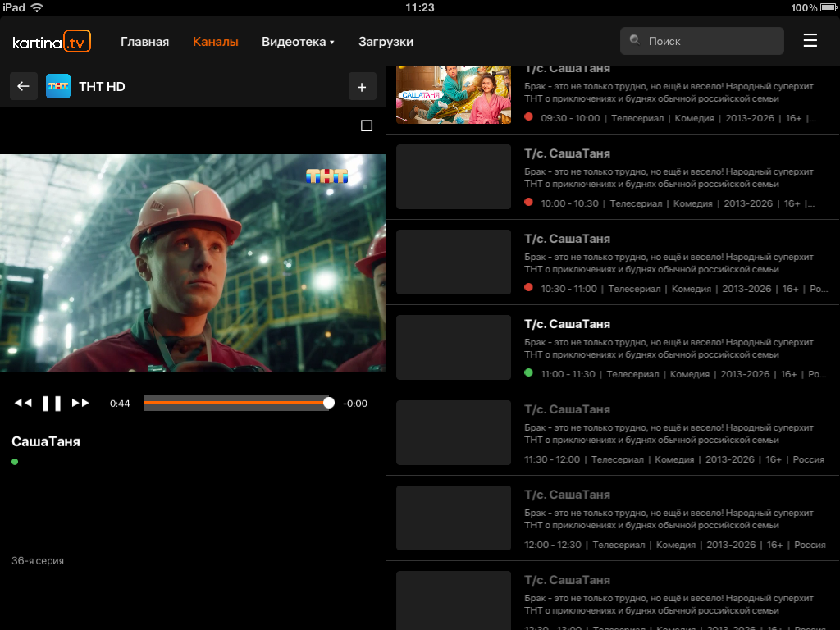Open the Главная tab
Screen dimensions: 840x630
click(144, 42)
